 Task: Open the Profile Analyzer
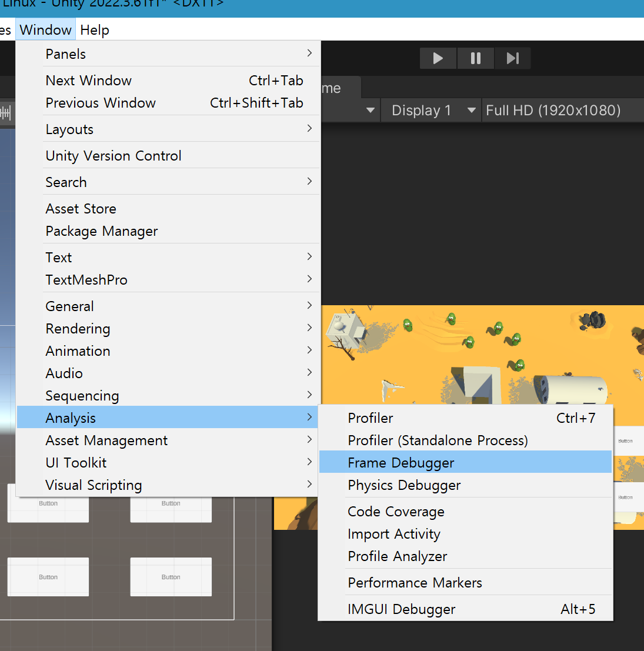point(465,556)
